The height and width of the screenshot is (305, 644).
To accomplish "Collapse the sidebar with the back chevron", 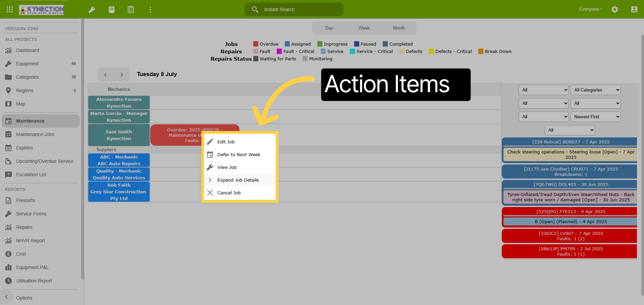I will [6, 297].
